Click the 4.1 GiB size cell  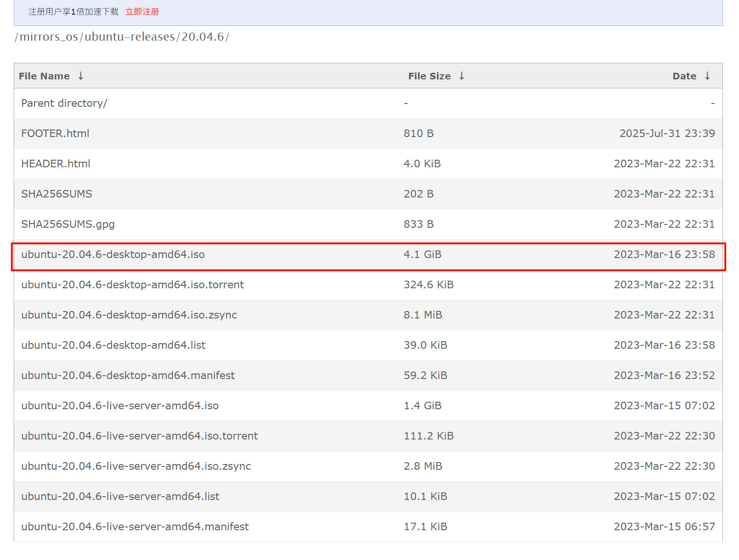point(423,254)
